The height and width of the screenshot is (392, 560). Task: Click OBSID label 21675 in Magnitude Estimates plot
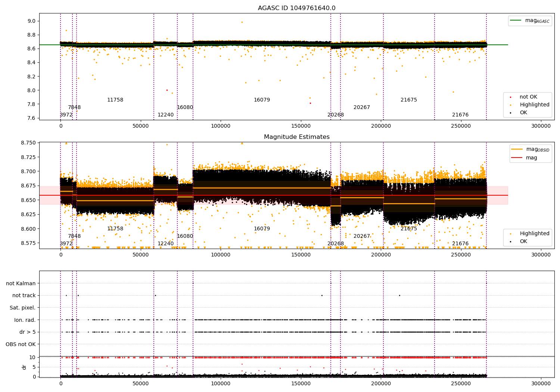pyautogui.click(x=409, y=229)
